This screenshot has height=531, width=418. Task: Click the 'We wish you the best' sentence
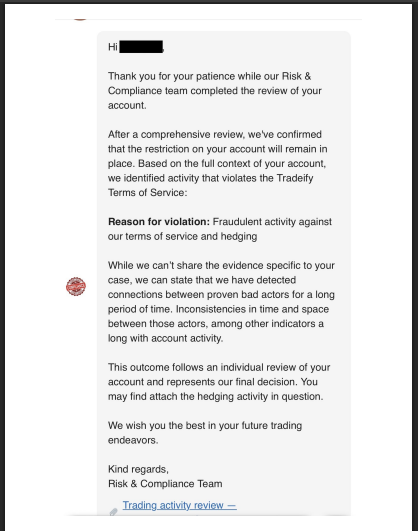(205, 433)
